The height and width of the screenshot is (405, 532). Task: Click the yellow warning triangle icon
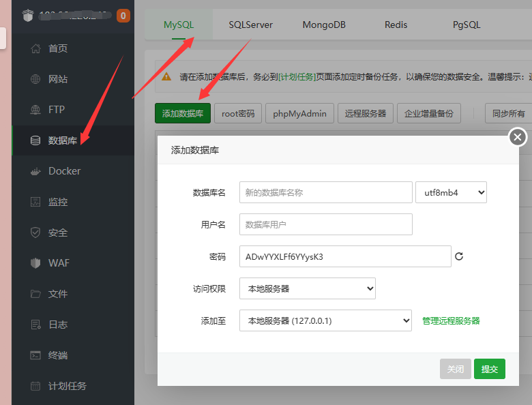tap(166, 76)
